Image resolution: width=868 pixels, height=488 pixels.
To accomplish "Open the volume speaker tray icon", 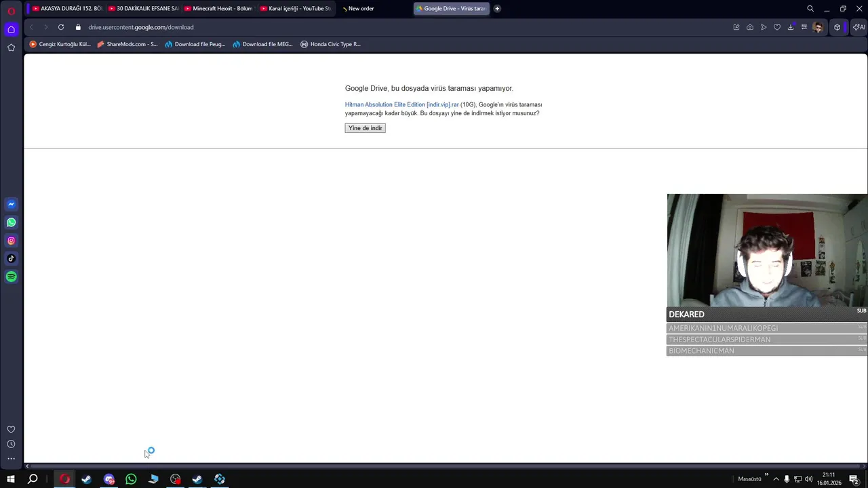I will coord(809,479).
